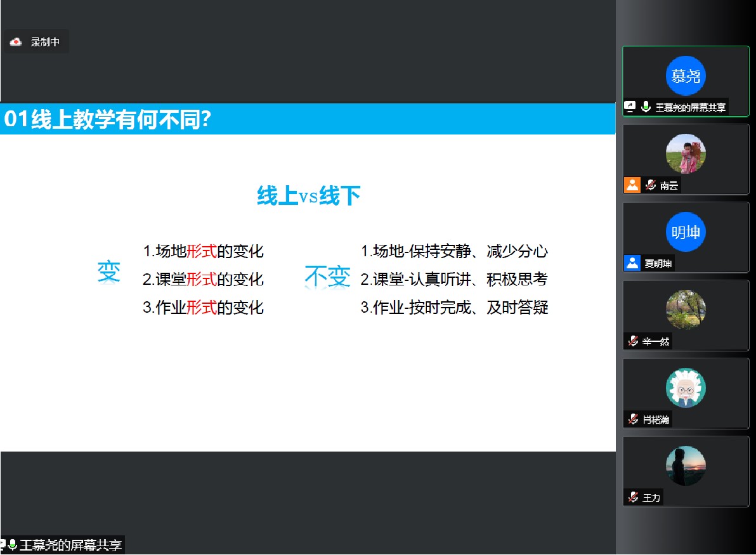756x555 pixels.
Task: Click the cloud recording icon
Action: click(x=16, y=42)
